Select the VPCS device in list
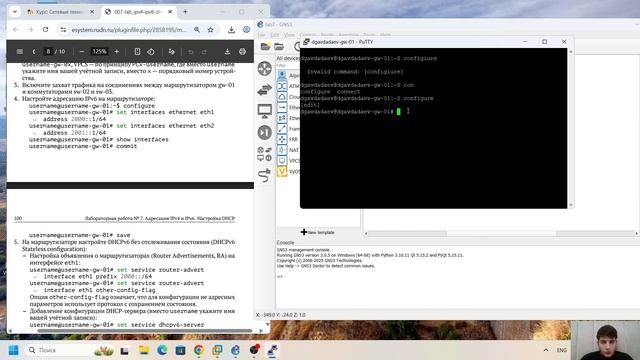Viewport: 640px width, 360px height. 288,160
